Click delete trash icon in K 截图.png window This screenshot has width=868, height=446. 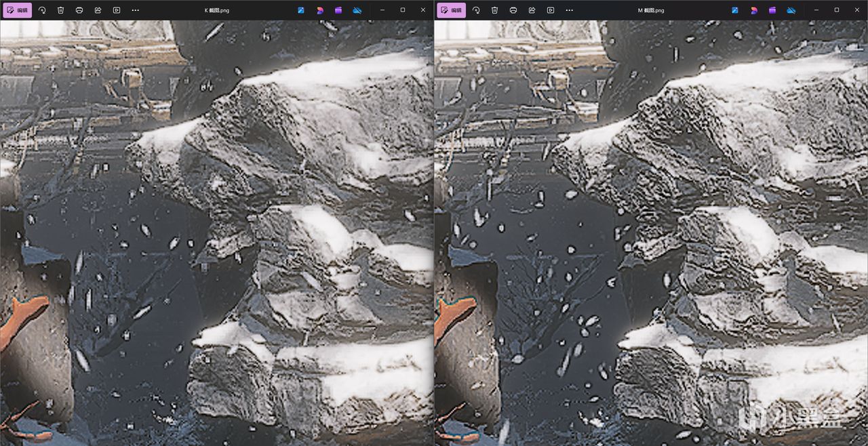click(x=60, y=10)
